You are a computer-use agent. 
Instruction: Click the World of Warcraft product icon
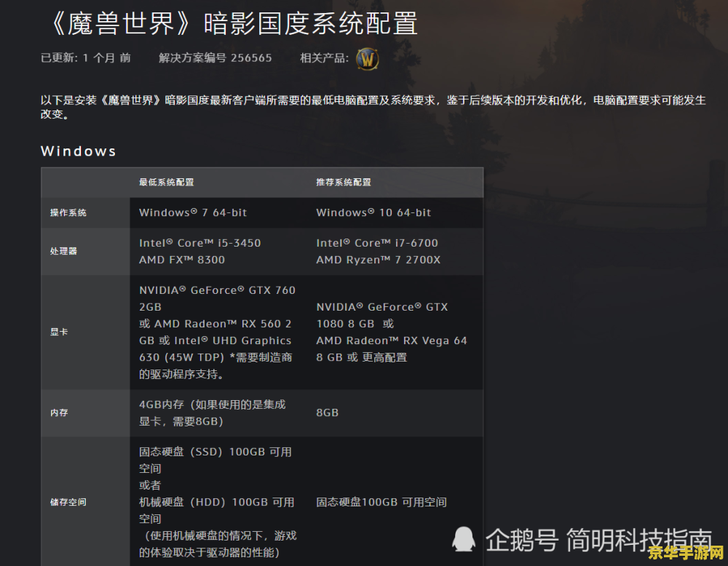[367, 59]
